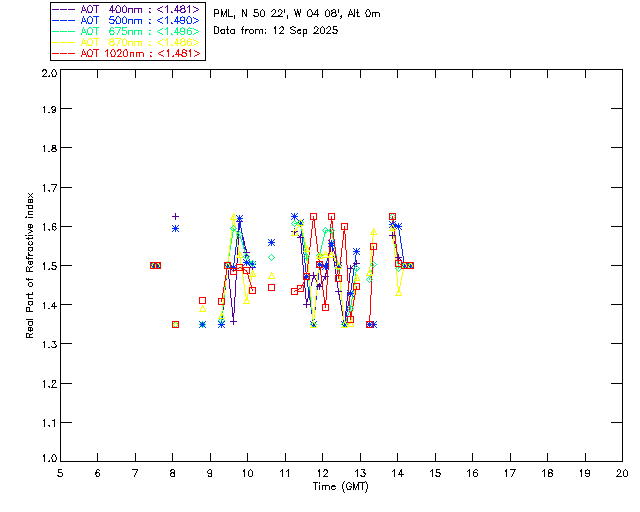Click the red dashed line legend swatch
This screenshot has height=512, width=640.
64,54
